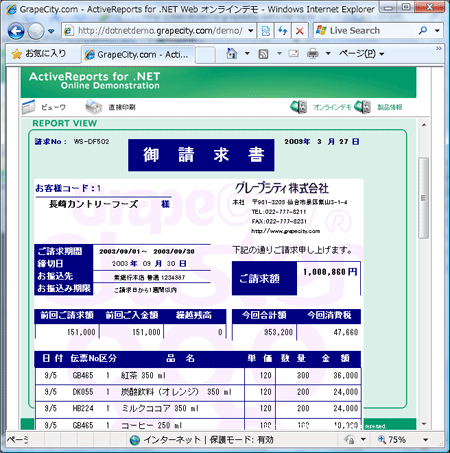
Task: Click the 36,000 amount cell
Action: click(x=346, y=376)
